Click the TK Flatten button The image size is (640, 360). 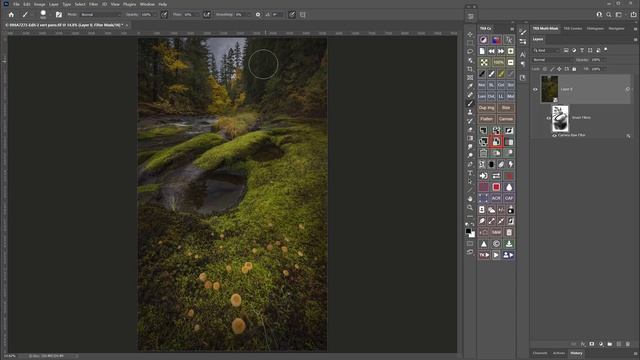pyautogui.click(x=486, y=119)
